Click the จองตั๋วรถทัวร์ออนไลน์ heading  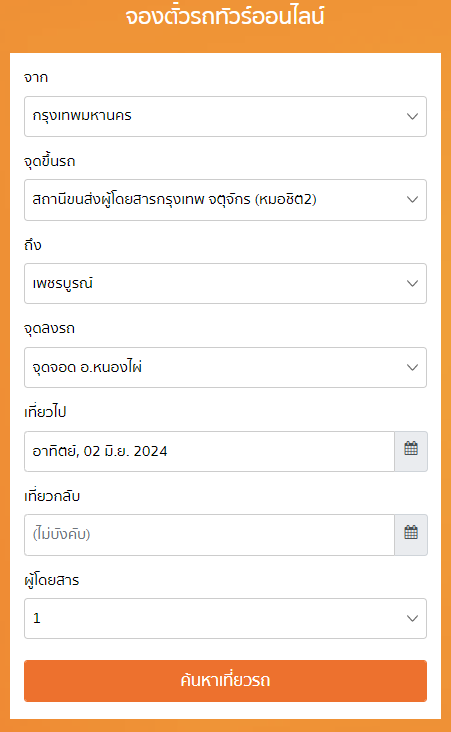coord(225,16)
